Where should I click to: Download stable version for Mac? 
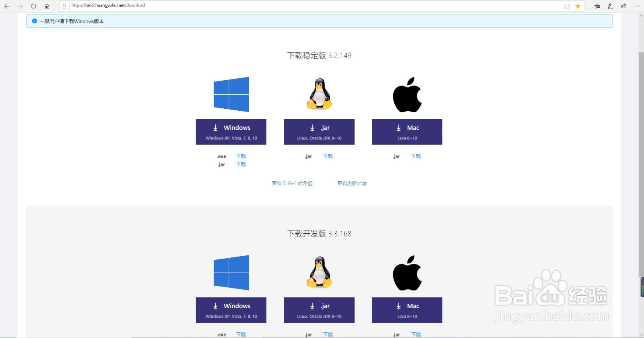[x=407, y=132]
